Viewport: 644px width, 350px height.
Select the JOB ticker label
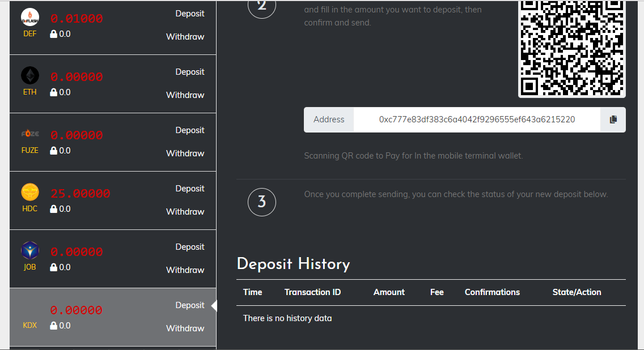click(x=30, y=267)
